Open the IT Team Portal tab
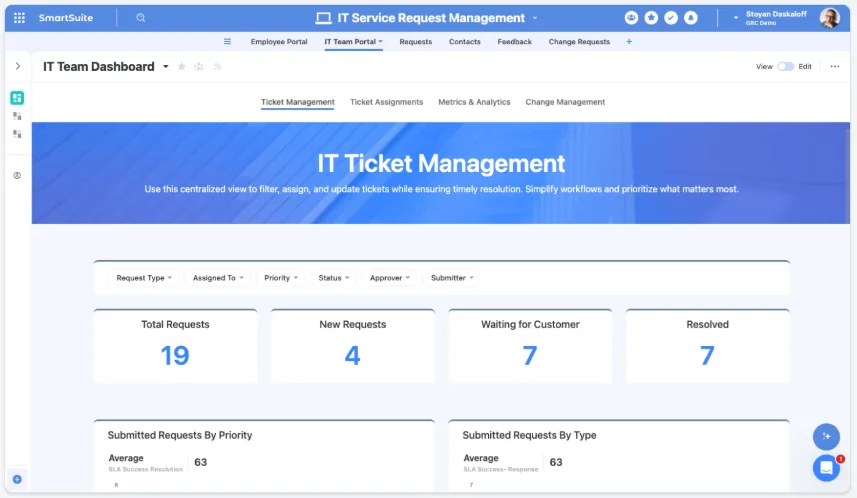 [353, 42]
